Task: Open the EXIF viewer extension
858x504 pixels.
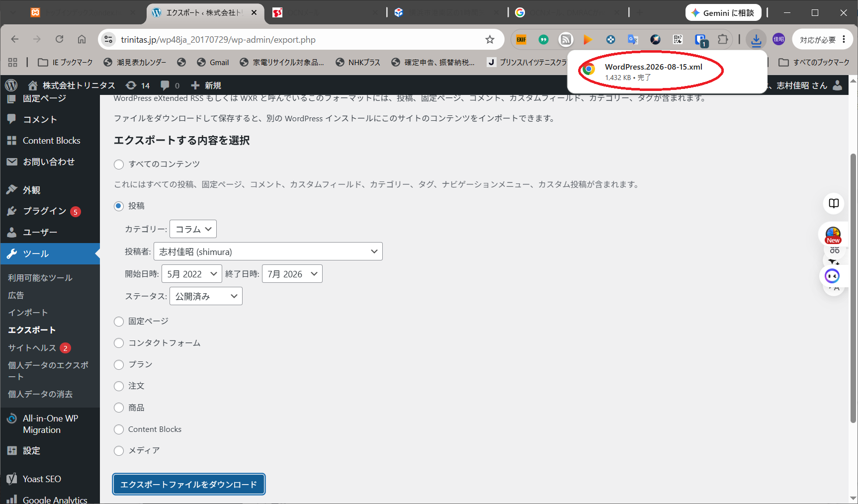Action: tap(521, 40)
